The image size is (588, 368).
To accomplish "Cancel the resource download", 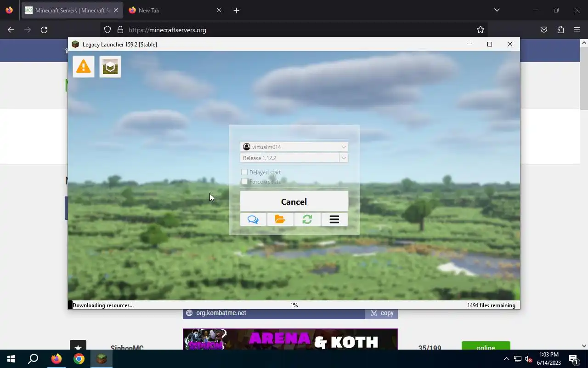I will point(294,201).
